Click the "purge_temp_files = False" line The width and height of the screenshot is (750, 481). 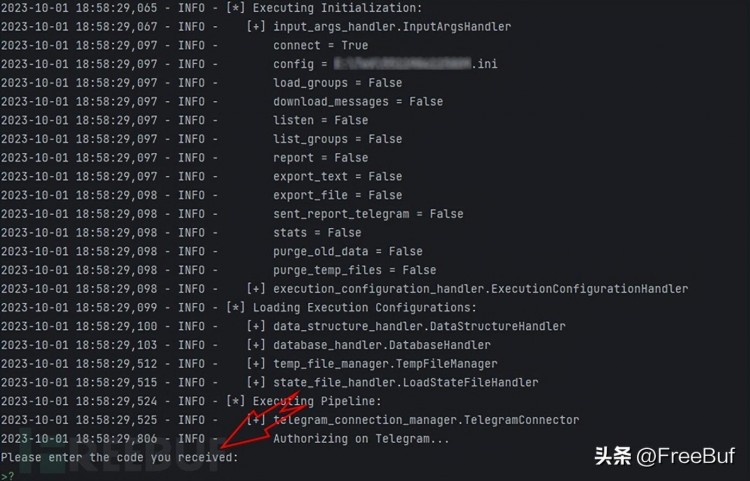[354, 270]
